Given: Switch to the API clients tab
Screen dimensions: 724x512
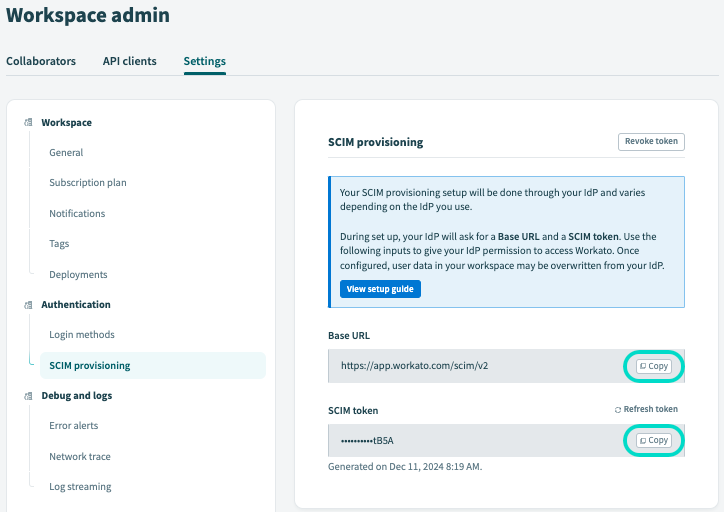Looking at the screenshot, I should click(x=130, y=61).
